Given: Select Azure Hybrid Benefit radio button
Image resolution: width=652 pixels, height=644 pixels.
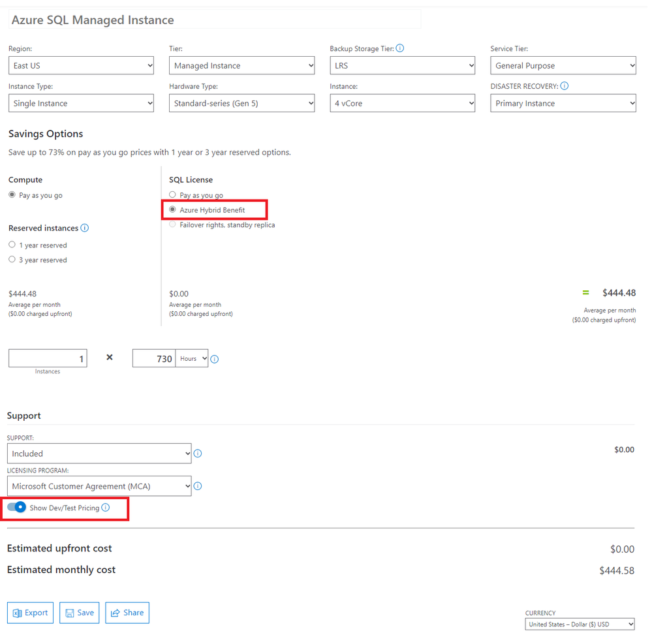Looking at the screenshot, I should [172, 209].
